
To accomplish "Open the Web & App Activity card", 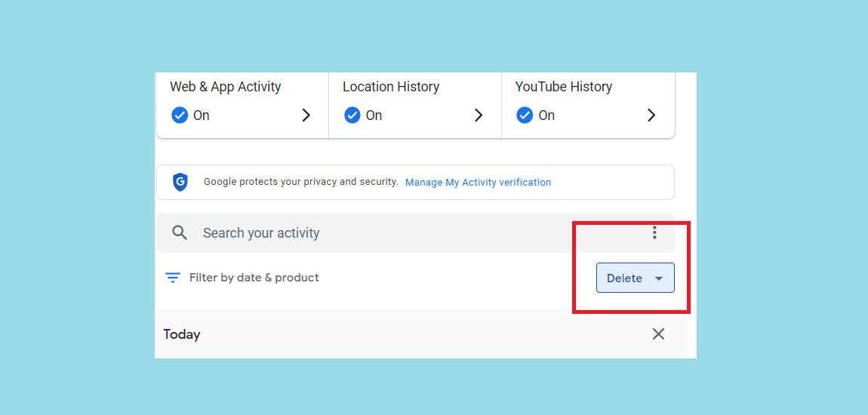I will 242,105.
